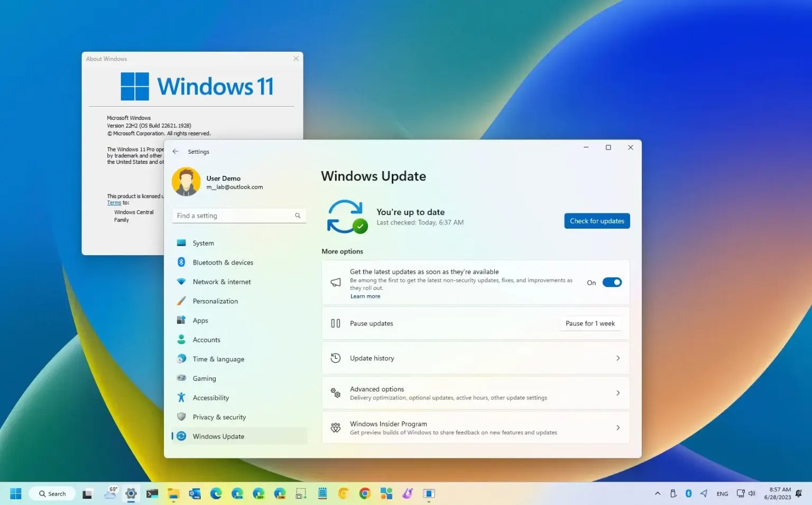This screenshot has height=505, width=812.
Task: Click the Bluetooth tray icon
Action: coord(688,493)
